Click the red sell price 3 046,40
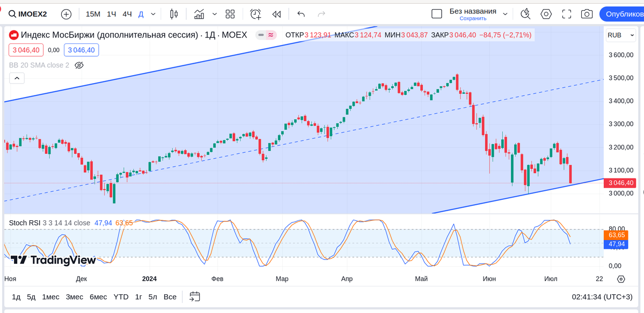This screenshot has width=644, height=313. [x=26, y=50]
